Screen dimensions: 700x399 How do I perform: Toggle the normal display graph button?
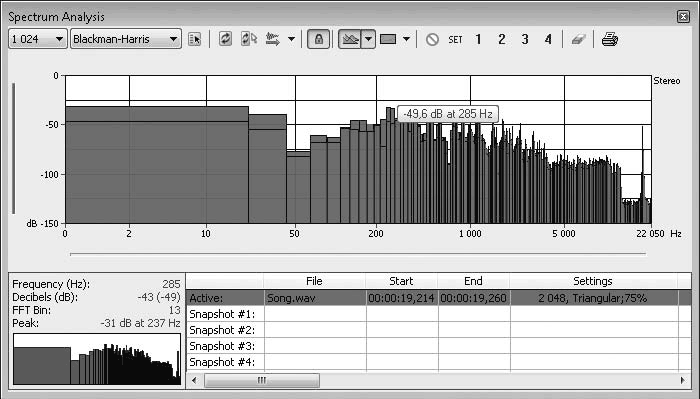(x=350, y=39)
